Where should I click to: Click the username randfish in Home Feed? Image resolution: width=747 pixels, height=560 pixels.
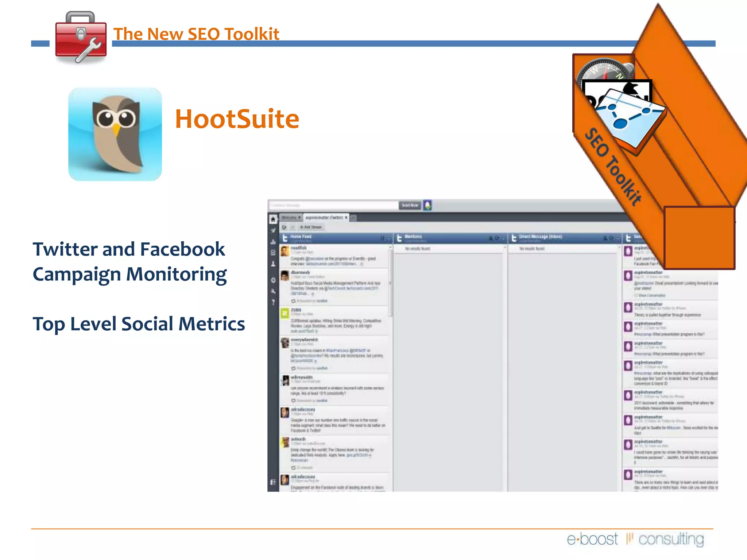point(298,248)
